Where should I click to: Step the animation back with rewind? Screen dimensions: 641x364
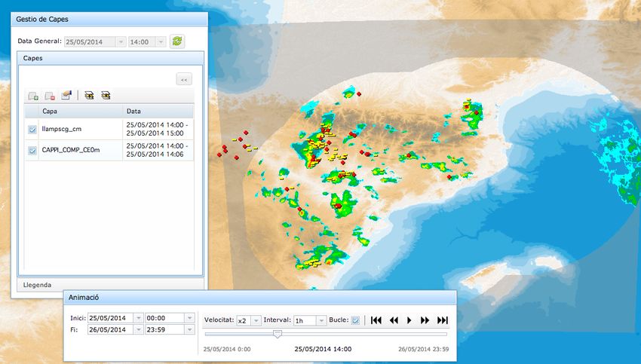393,320
